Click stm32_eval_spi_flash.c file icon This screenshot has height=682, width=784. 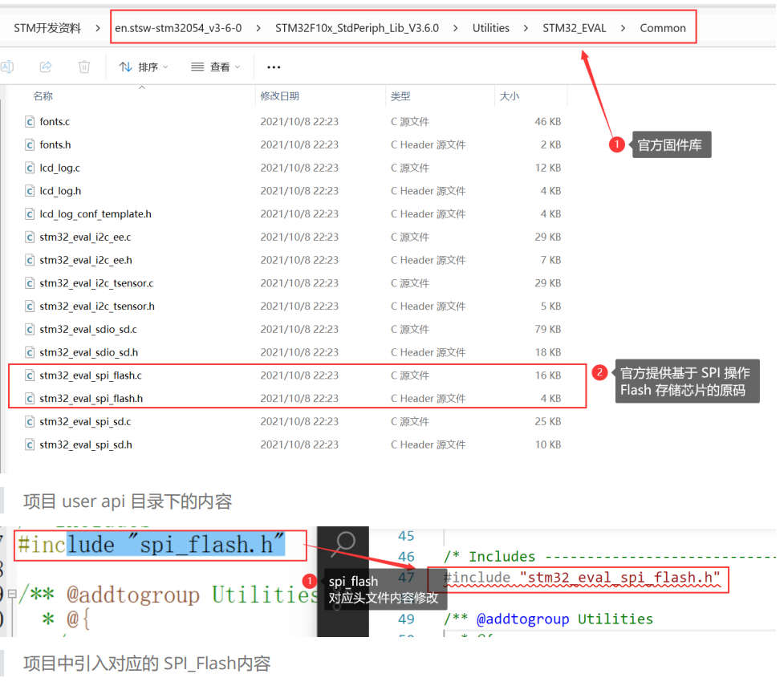click(x=30, y=375)
